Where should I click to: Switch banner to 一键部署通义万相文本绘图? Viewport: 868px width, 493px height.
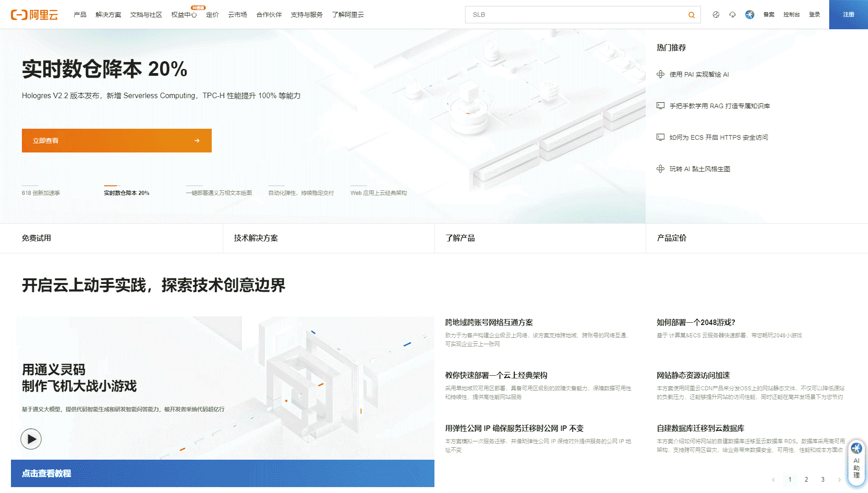pyautogui.click(x=219, y=193)
